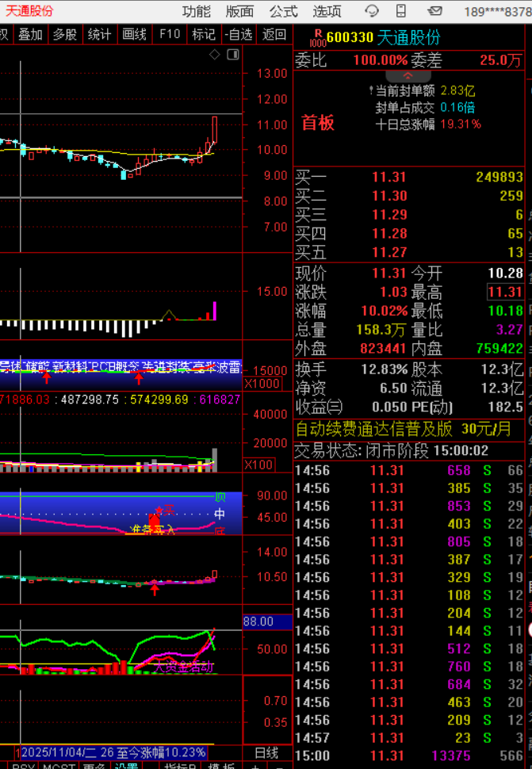
Task: Select the 14:57 trade row with volume 23
Action: pyautogui.click(x=409, y=738)
